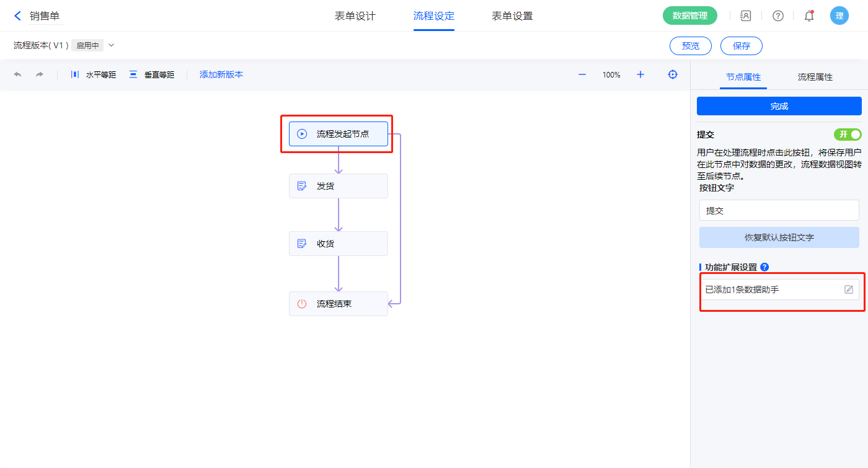The width and height of the screenshot is (868, 468).
Task: Switch to the 表单设计 tab
Action: [x=355, y=16]
